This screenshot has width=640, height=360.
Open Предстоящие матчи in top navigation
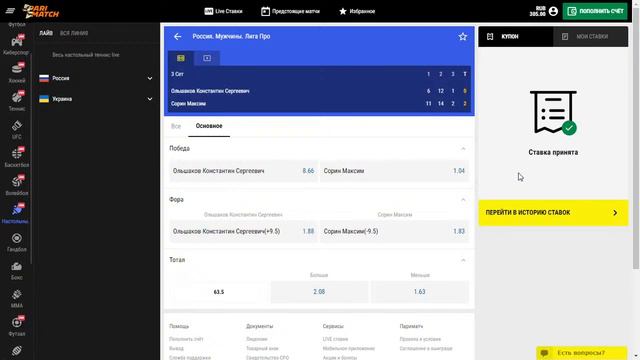[290, 11]
